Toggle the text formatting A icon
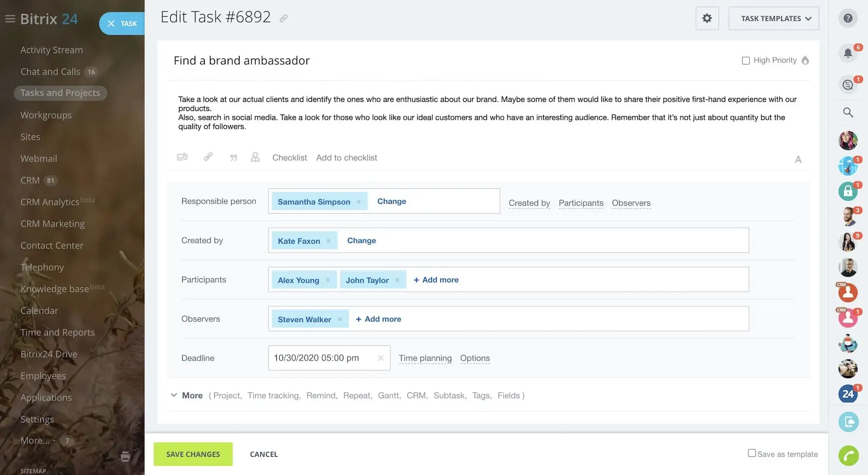868x475 pixels. pyautogui.click(x=798, y=159)
